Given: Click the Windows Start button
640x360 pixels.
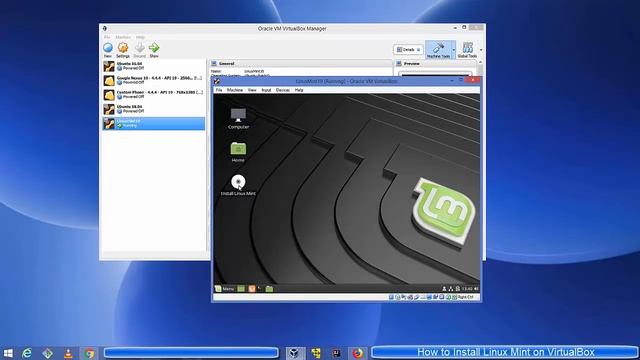Looking at the screenshot, I should [8, 353].
